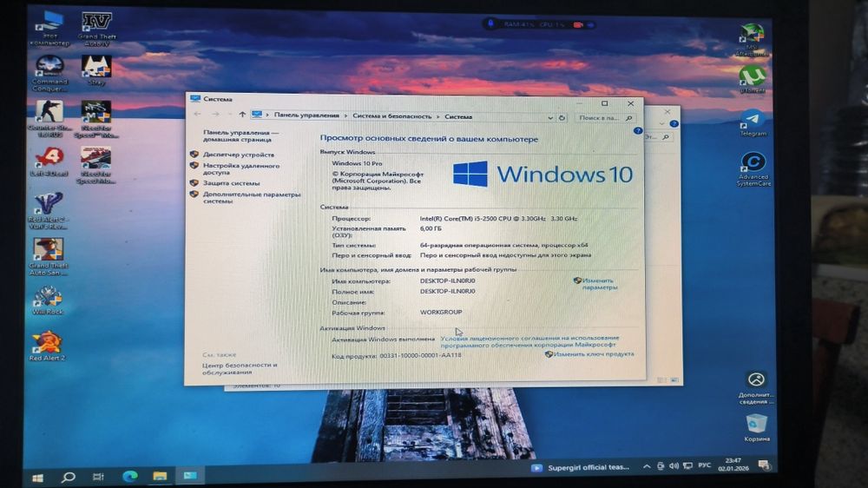Select the Red Alert 2 desktop icon
Viewport: 868px width, 488px height.
[x=47, y=346]
